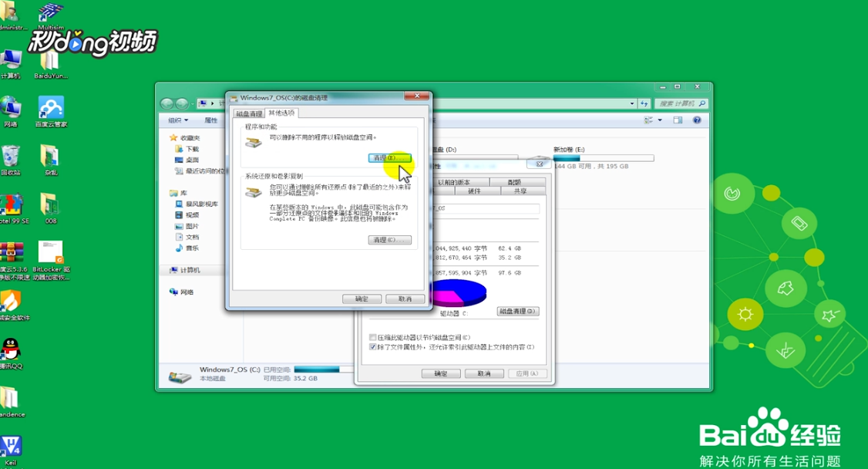Open 音乐 library in the navigation pane

pos(187,248)
